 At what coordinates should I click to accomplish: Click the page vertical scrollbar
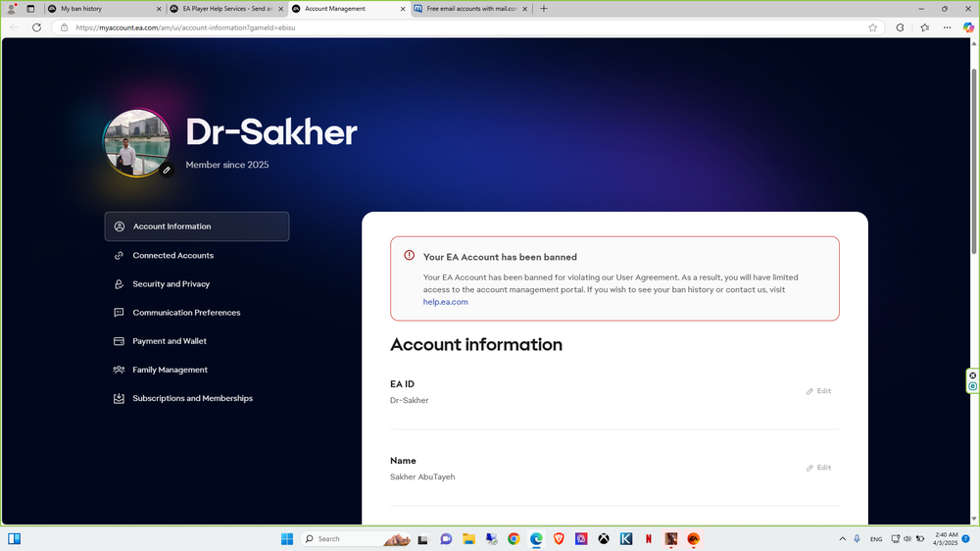[x=974, y=161]
